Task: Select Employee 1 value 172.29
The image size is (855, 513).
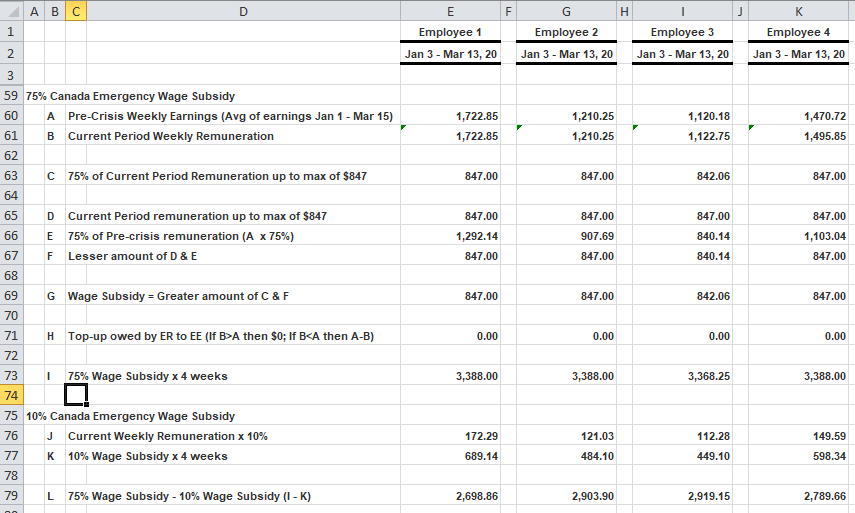Action: (x=450, y=436)
